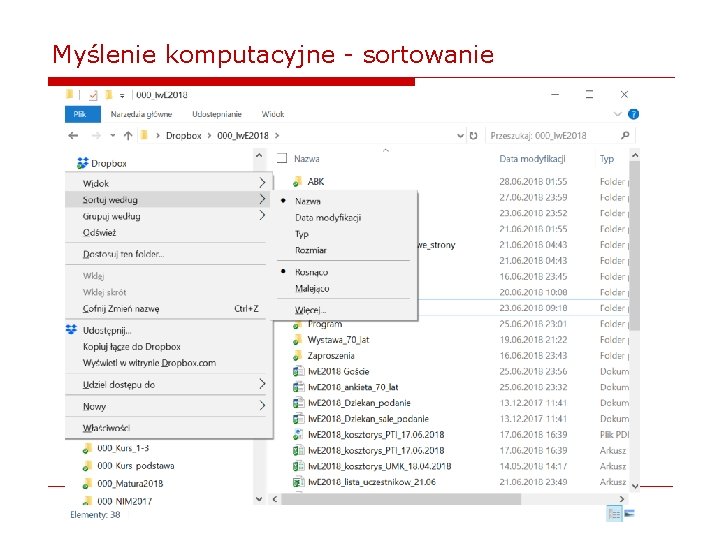Screen dimensions: 720x540
Task: Switch to details view icon in status bar
Action: click(613, 514)
